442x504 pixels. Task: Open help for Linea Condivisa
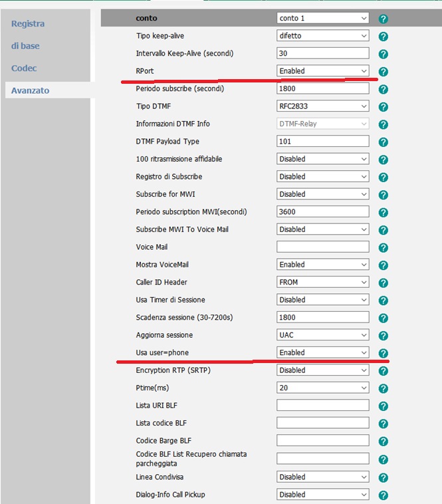point(383,477)
